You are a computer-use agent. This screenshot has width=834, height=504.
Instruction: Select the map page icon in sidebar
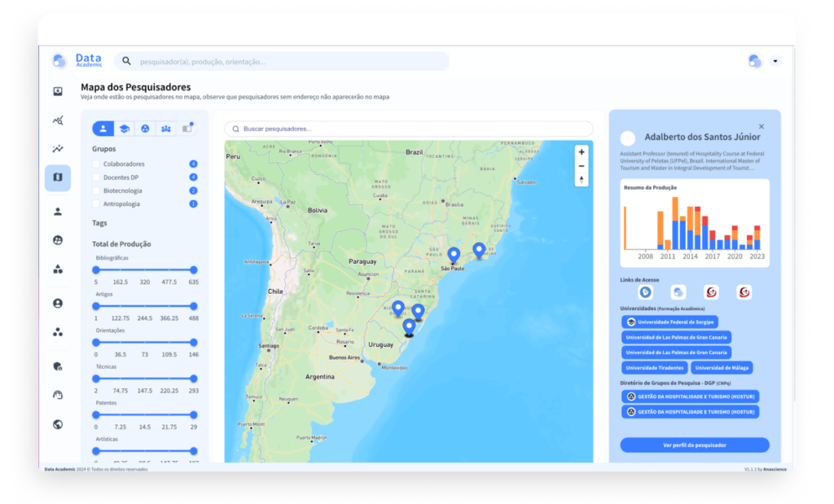(x=58, y=177)
